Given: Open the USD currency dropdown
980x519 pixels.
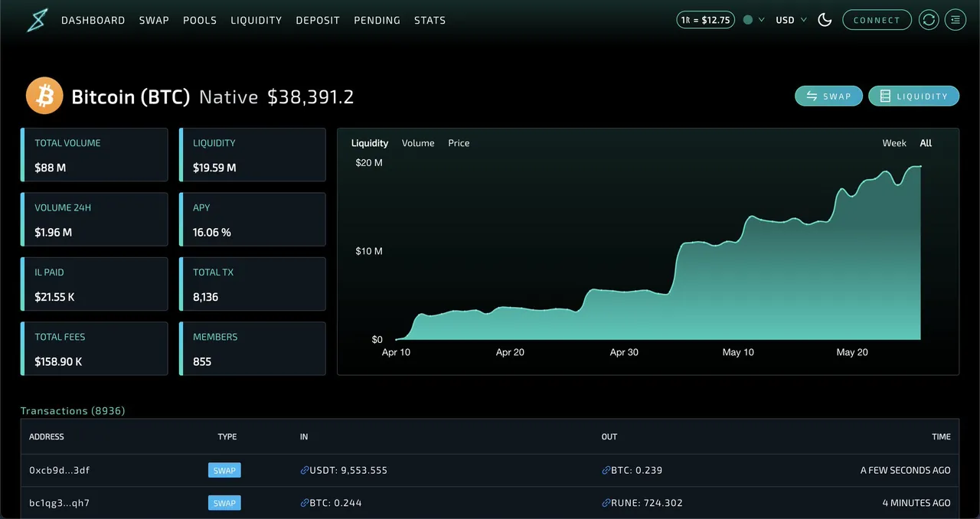Looking at the screenshot, I should pos(791,20).
